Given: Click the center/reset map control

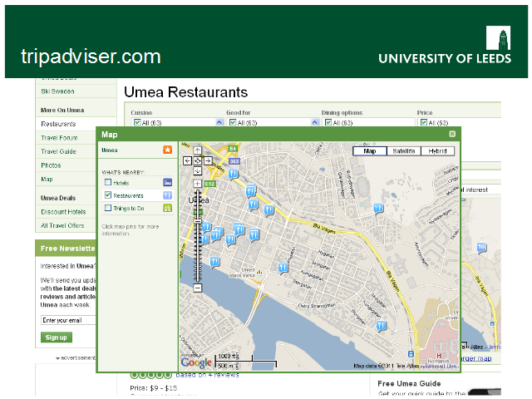Looking at the screenshot, I should 198,160.
